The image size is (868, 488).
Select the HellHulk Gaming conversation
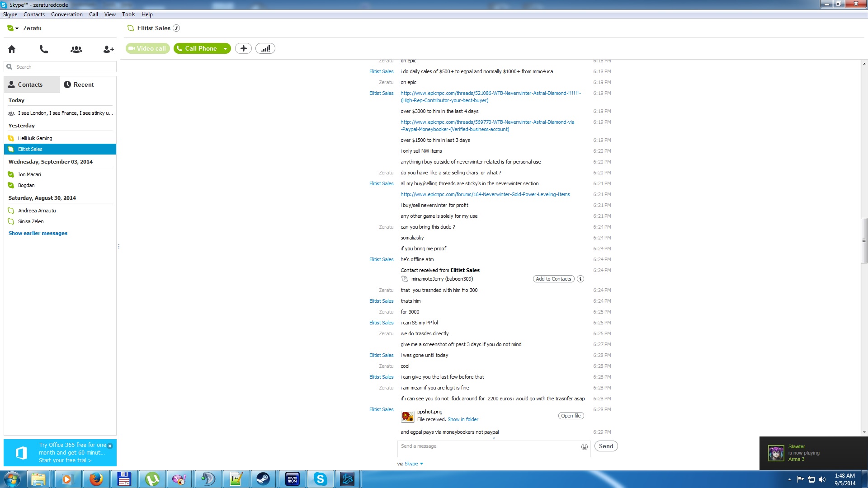[60, 138]
